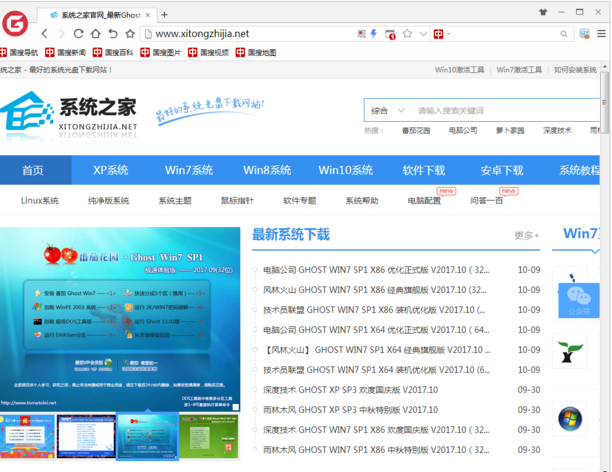Open the 鼠标指针 submenu link
This screenshot has width=612, height=472.
click(237, 201)
